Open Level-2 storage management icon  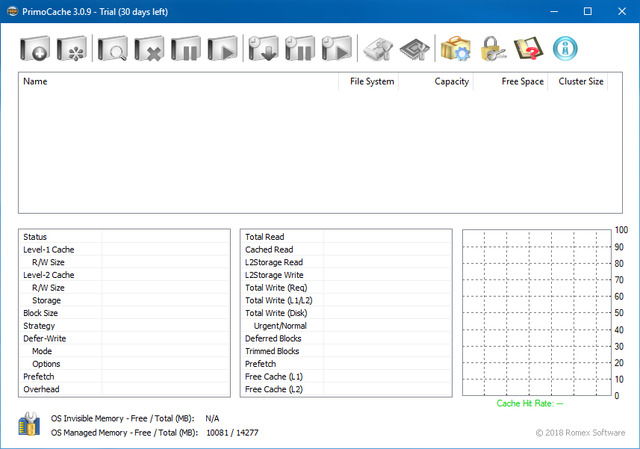point(378,48)
